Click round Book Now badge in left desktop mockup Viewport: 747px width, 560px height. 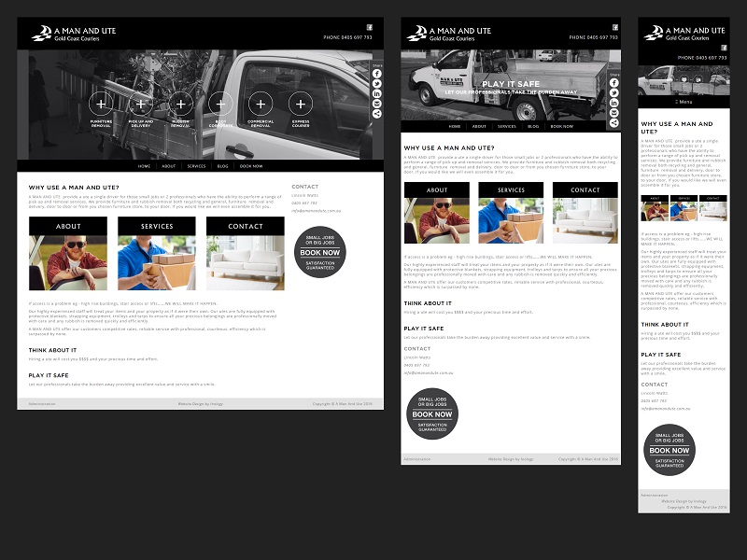[x=319, y=253]
